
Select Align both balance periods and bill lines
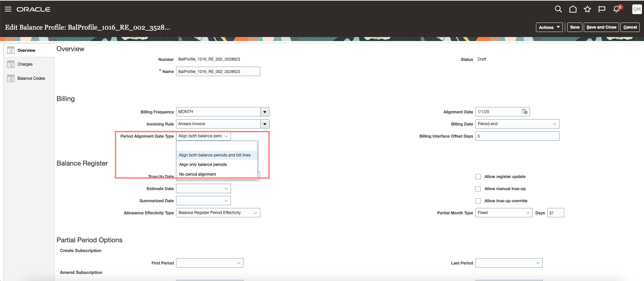click(217, 155)
